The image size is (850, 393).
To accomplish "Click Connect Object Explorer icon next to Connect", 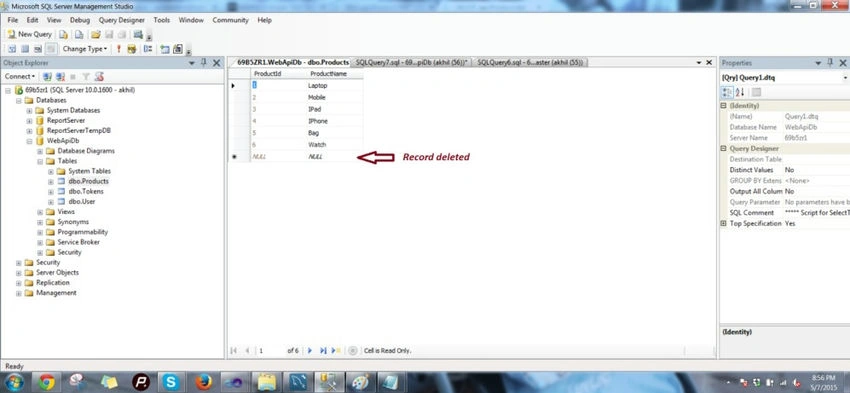I will click(x=47, y=76).
